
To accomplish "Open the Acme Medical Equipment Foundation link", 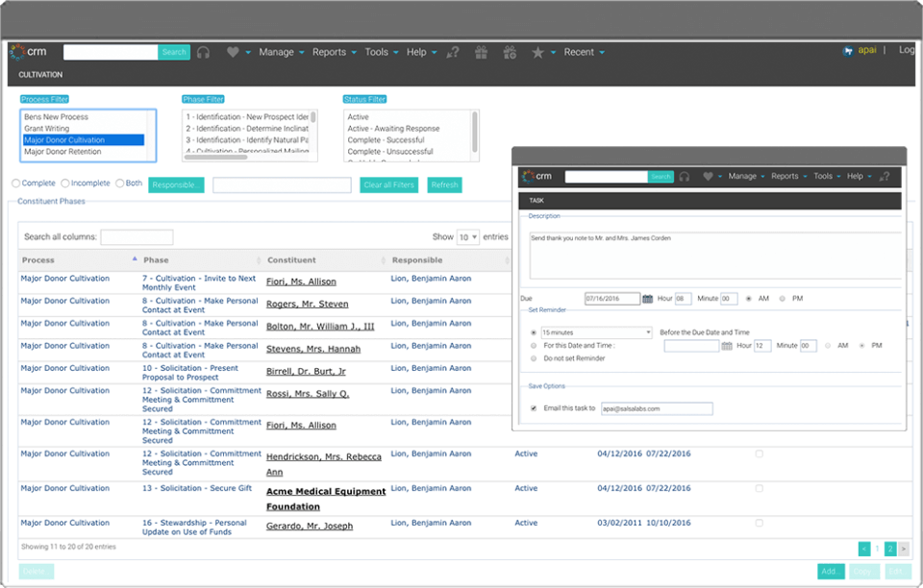I will click(x=326, y=500).
